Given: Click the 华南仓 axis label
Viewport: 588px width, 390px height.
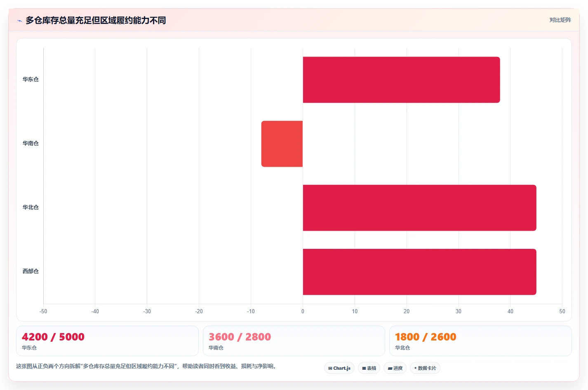Looking at the screenshot, I should click(31, 143).
